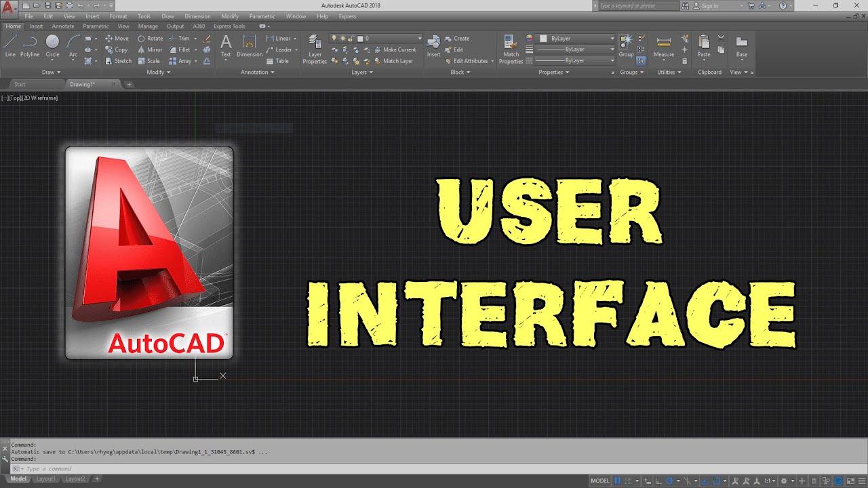868x488 pixels.
Task: Open the Annotate ribbon tab
Action: click(x=63, y=26)
